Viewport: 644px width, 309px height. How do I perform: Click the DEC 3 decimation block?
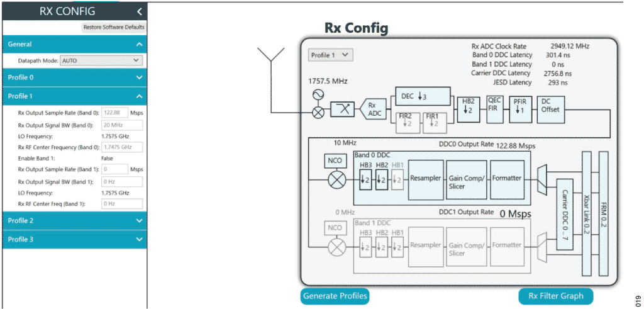point(423,96)
